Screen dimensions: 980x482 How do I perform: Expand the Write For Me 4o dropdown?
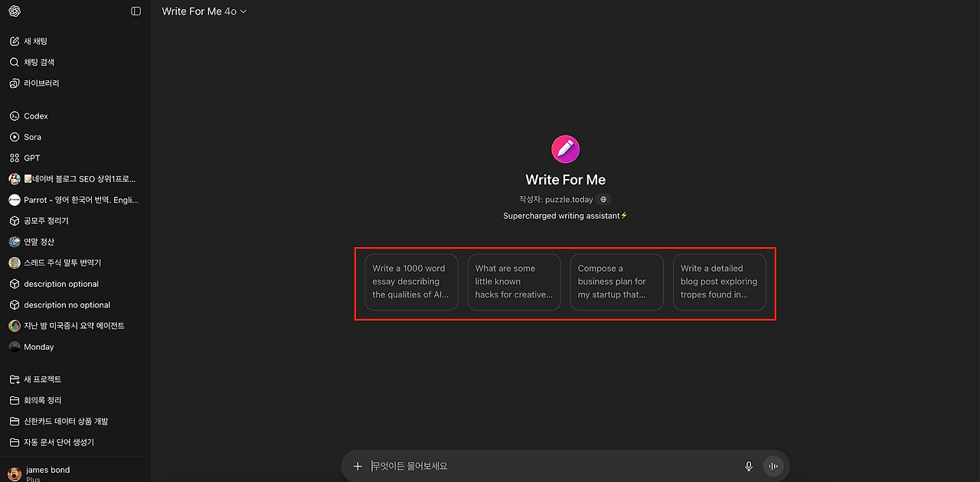204,11
